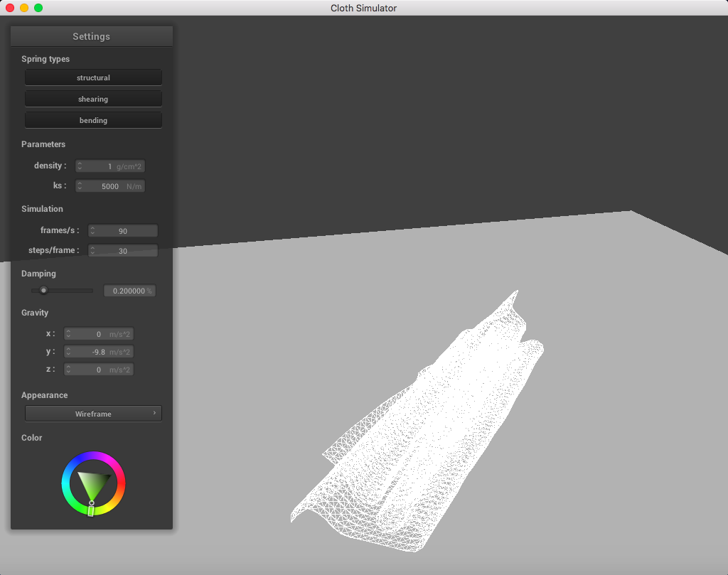Click the gravity y field showing -9.8
The width and height of the screenshot is (728, 575).
coord(99,352)
